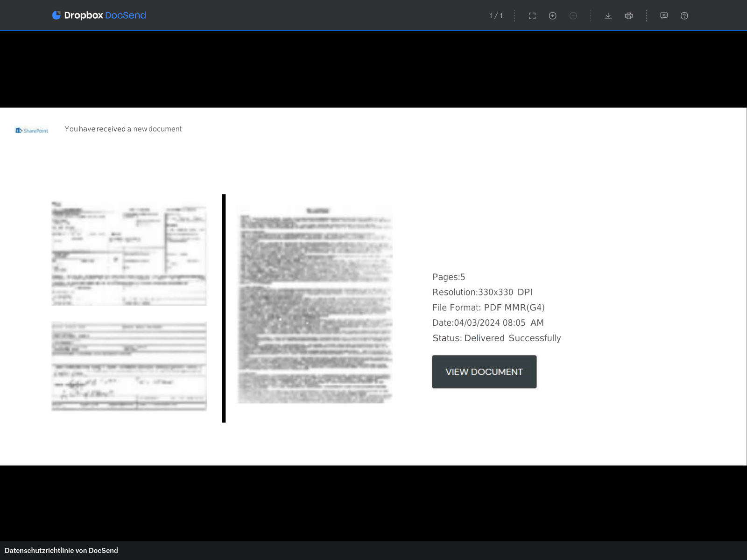Download the document using the download icon
The height and width of the screenshot is (560, 747).
(608, 16)
